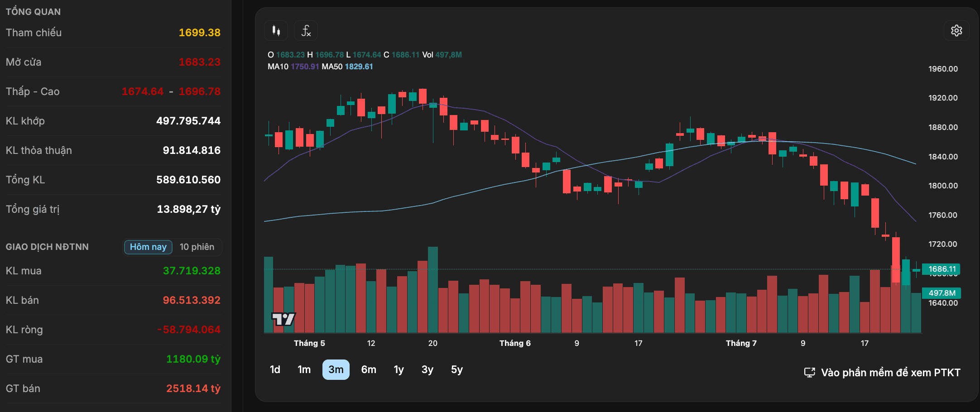Select the 1m timeframe

coord(304,370)
